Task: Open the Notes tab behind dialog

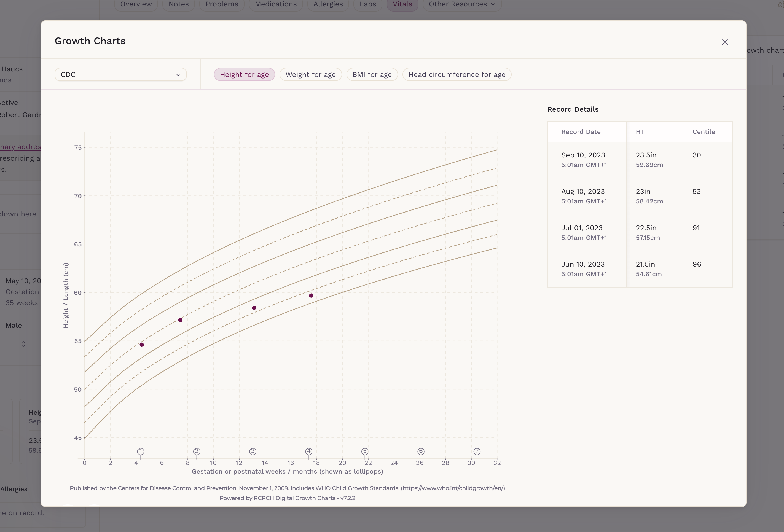Action: point(178,4)
